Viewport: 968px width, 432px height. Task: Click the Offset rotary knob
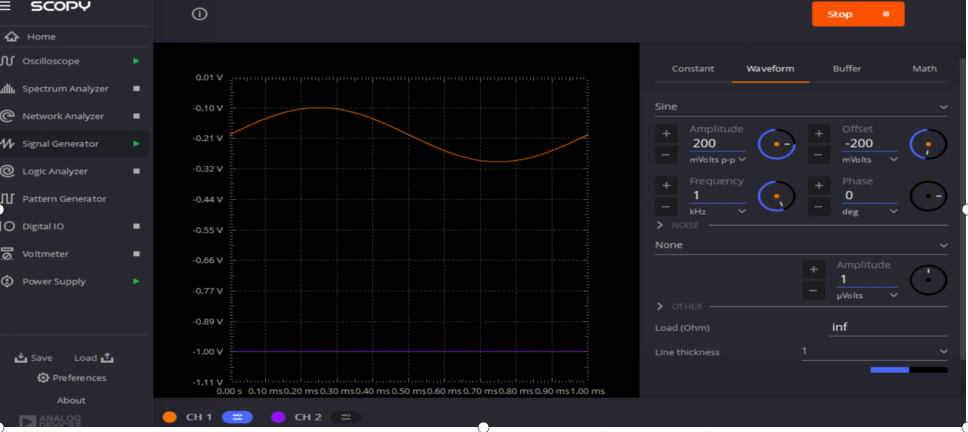(x=928, y=144)
